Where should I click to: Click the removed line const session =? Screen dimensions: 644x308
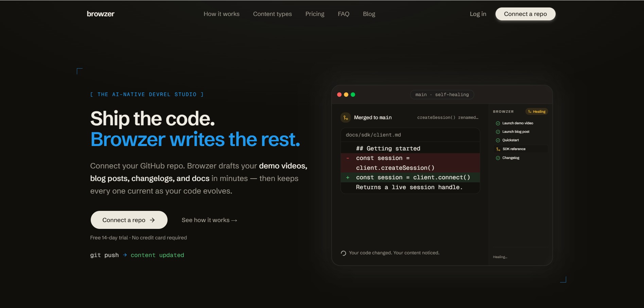[410, 163]
